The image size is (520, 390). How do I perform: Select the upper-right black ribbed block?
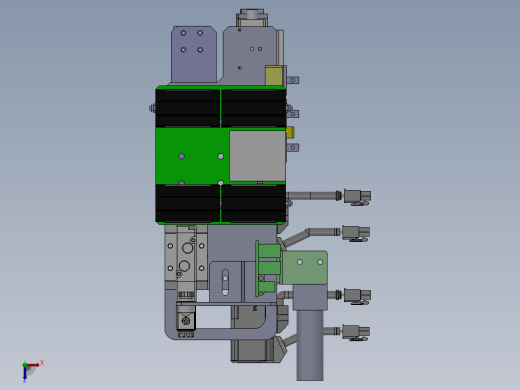253,108
